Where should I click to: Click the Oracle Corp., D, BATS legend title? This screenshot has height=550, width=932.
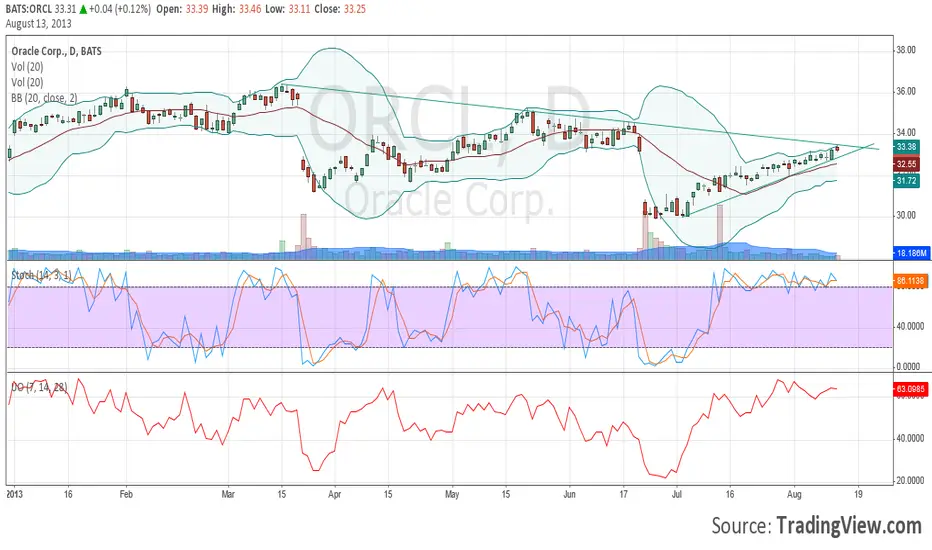[x=56, y=51]
